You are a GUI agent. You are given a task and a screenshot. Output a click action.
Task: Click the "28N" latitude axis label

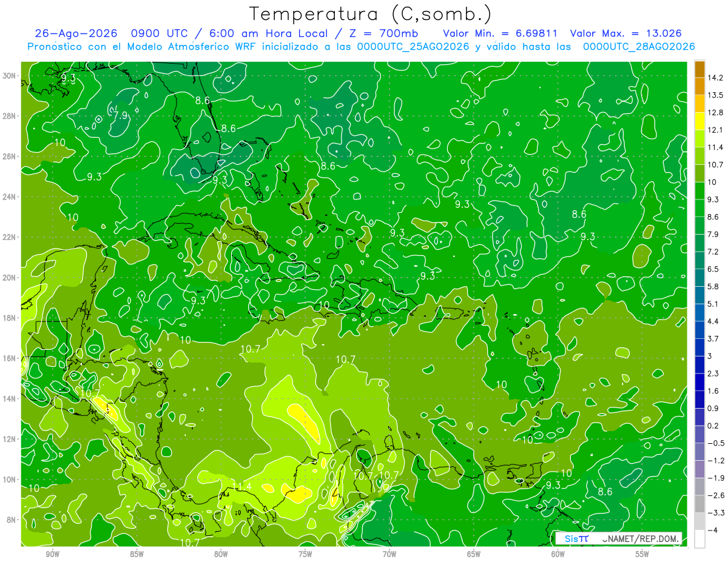click(10, 116)
